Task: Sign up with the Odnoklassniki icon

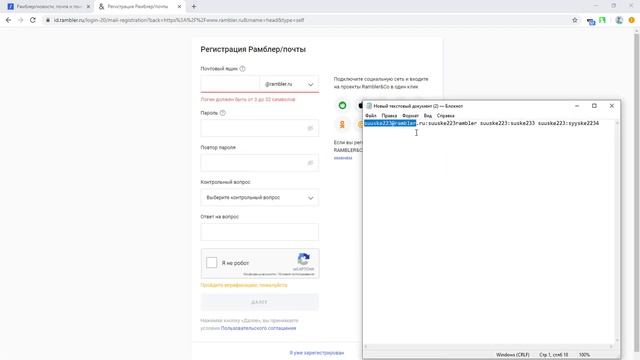Action: tap(342, 124)
